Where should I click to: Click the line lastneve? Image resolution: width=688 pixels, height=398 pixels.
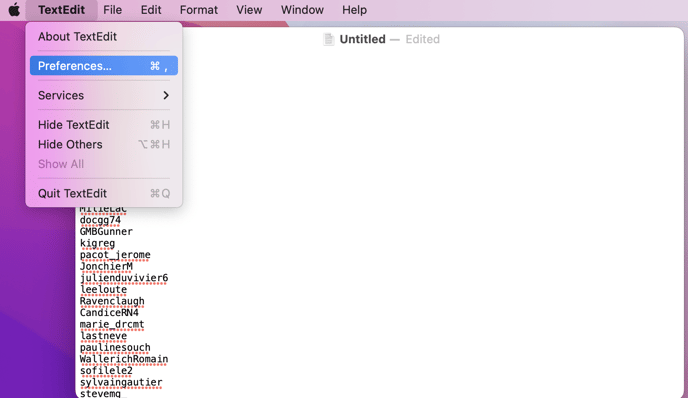pyautogui.click(x=103, y=336)
